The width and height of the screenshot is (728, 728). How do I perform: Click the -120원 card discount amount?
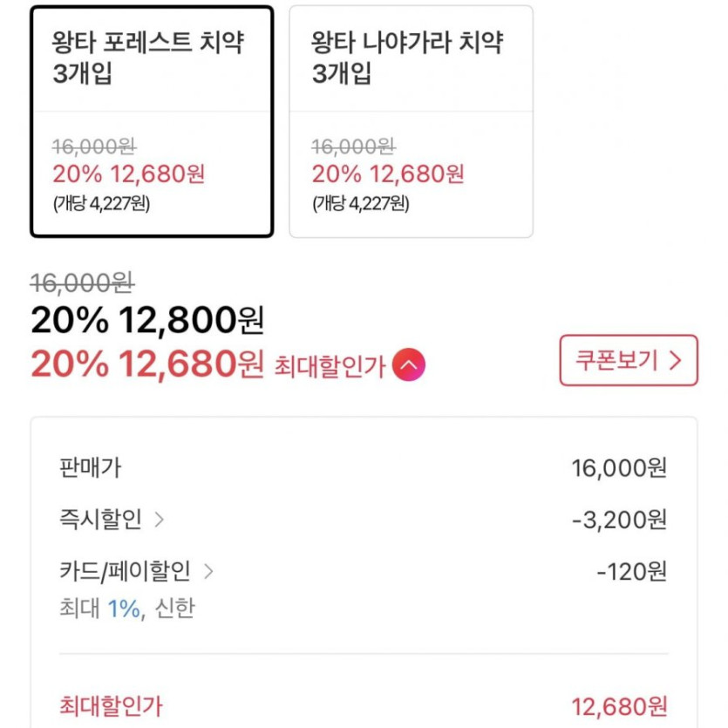pyautogui.click(x=632, y=572)
